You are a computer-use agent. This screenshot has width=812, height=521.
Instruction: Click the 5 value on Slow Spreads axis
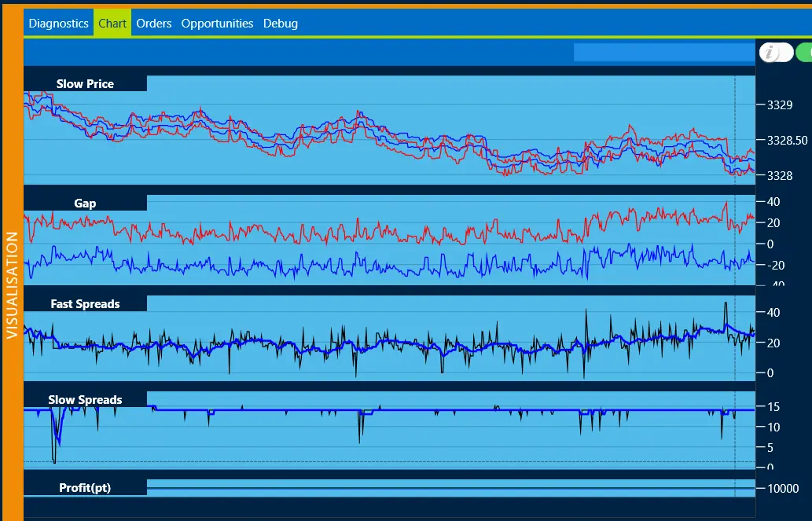[770, 447]
